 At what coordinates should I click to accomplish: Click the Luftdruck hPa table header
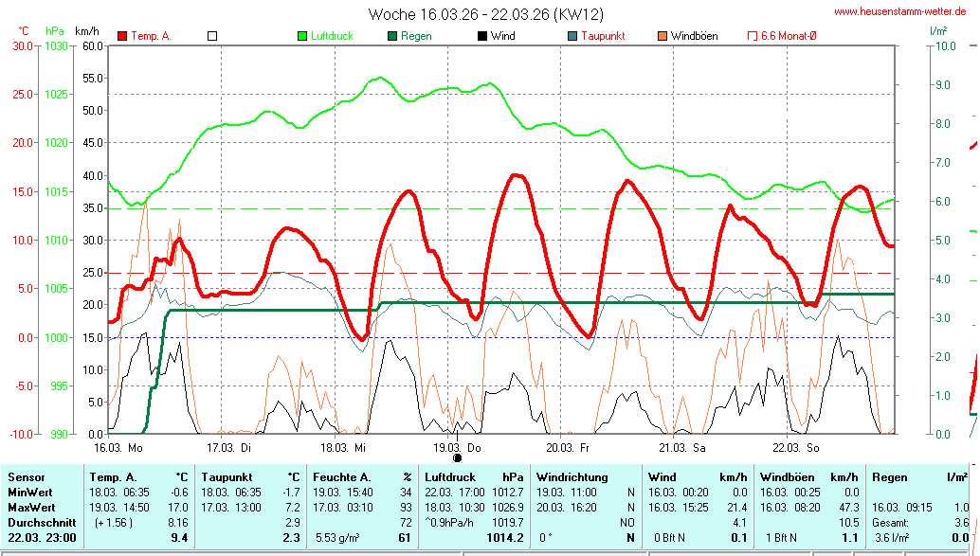coord(474,477)
